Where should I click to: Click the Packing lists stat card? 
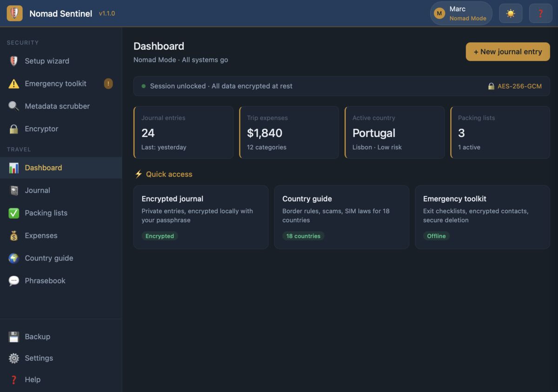coord(500,132)
